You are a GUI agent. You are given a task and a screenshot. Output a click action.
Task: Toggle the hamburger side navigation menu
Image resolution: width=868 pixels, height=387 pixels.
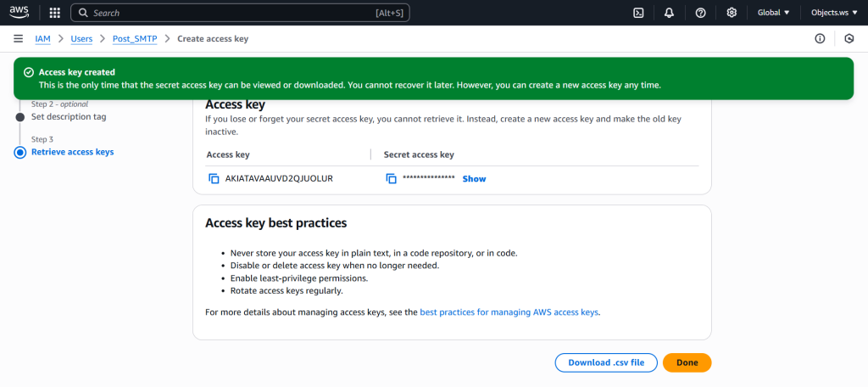tap(18, 39)
